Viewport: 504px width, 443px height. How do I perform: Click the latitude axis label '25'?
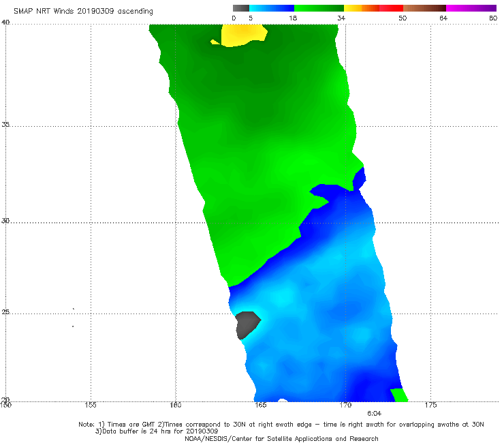pyautogui.click(x=5, y=311)
